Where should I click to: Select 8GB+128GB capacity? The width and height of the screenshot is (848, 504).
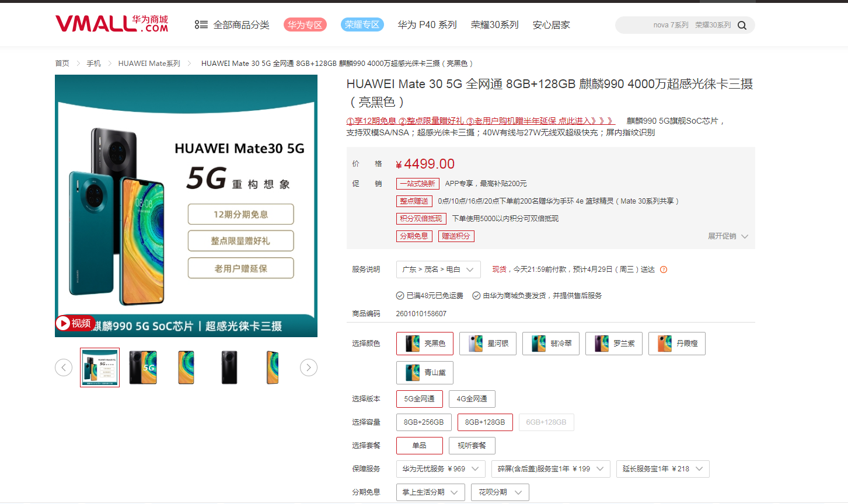485,422
